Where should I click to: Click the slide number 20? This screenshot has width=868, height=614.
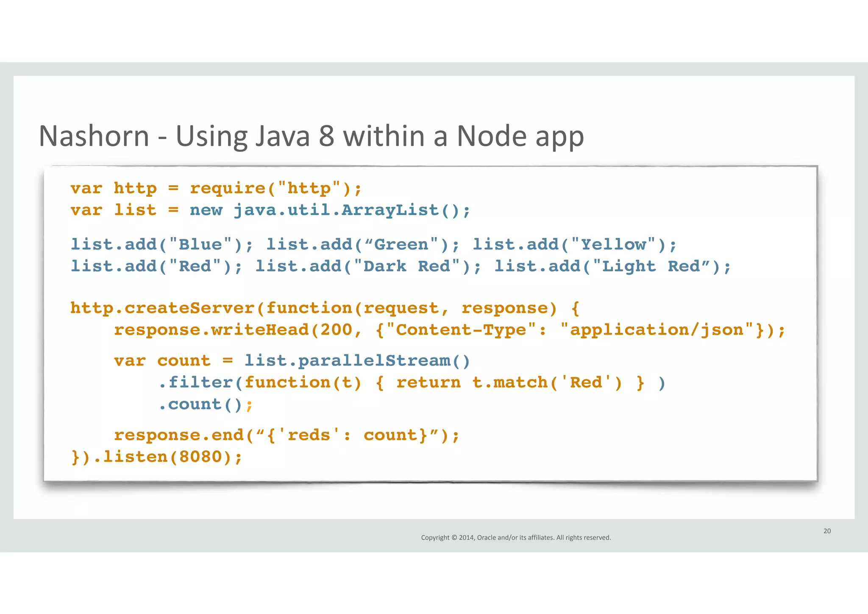click(827, 531)
